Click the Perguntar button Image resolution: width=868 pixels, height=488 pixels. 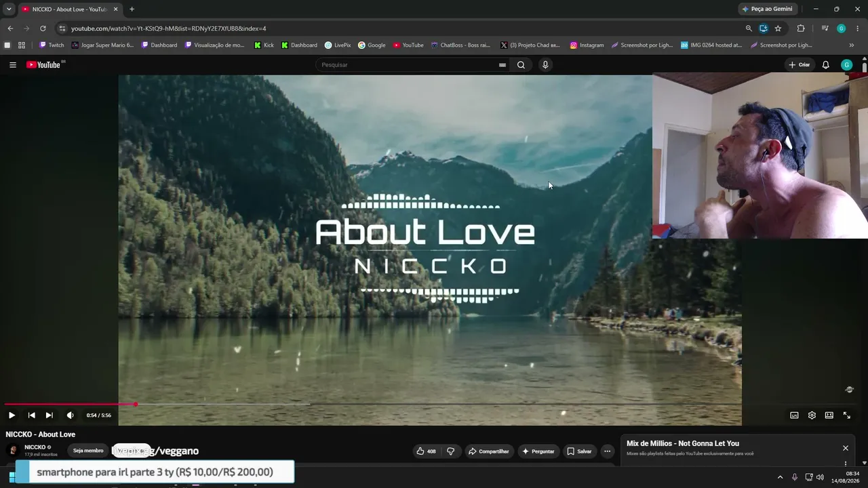(x=538, y=451)
